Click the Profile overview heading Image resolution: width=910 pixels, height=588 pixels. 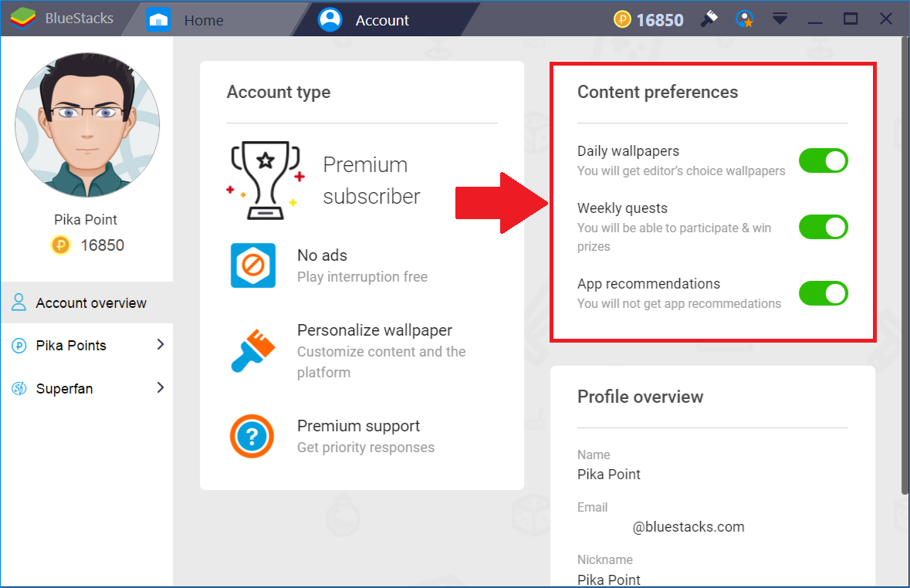coord(640,397)
